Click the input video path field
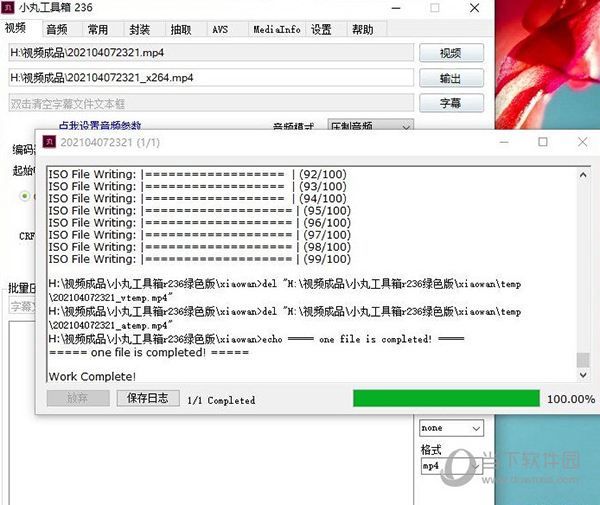 point(211,52)
